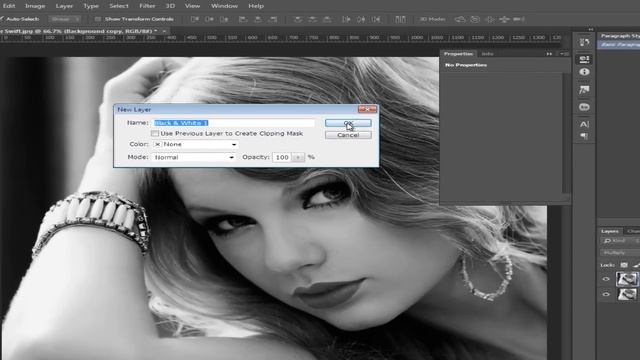
Task: Align bottom edges icon in options bar
Action: click(x=224, y=19)
